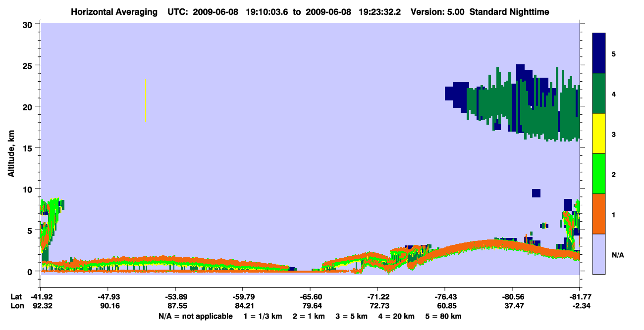644x330 pixels.
Task: Click the y-axis tick label 15
Action: coord(29,148)
